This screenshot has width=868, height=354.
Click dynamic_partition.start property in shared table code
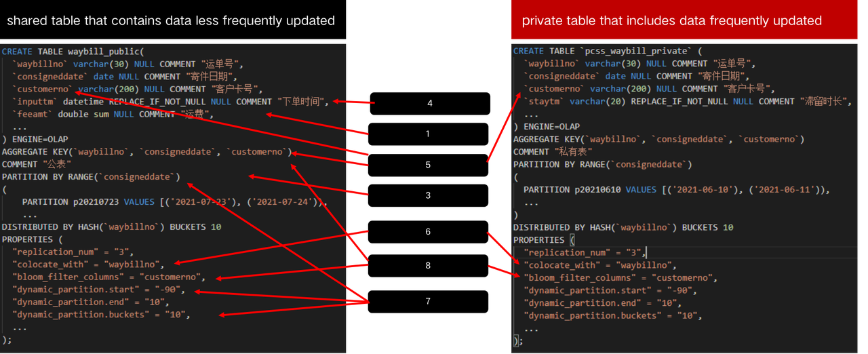click(103, 290)
